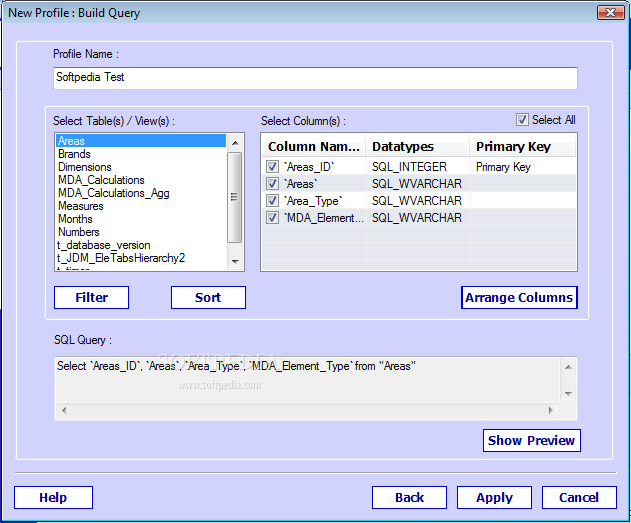Image resolution: width=631 pixels, height=523 pixels.
Task: Select the Measures table
Action: pyautogui.click(x=141, y=206)
